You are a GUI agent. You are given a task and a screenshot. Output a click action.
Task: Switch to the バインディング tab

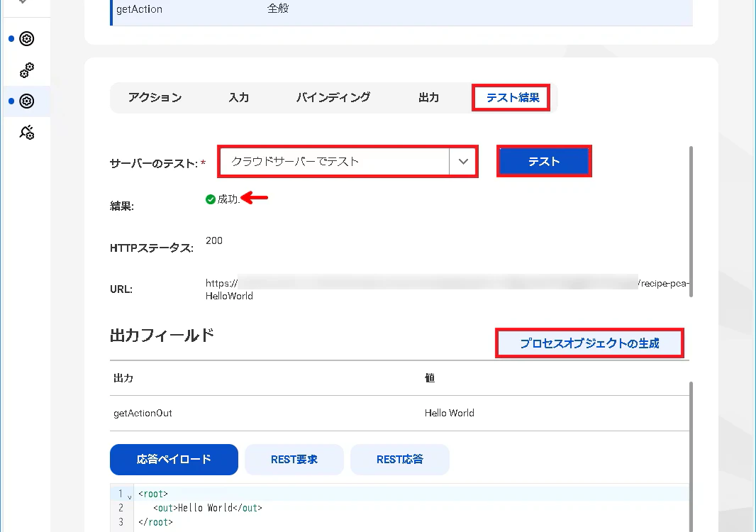click(x=333, y=97)
